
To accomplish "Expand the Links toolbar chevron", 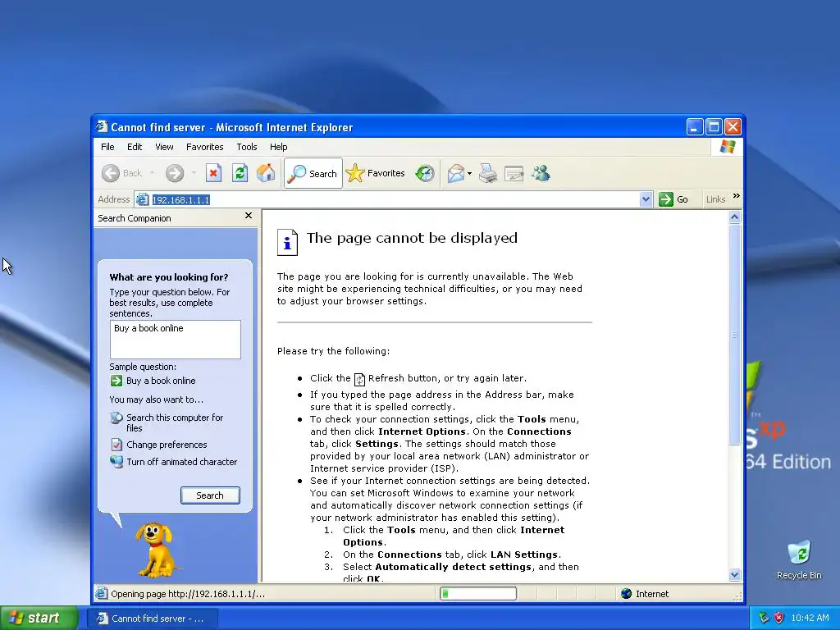I will (737, 195).
